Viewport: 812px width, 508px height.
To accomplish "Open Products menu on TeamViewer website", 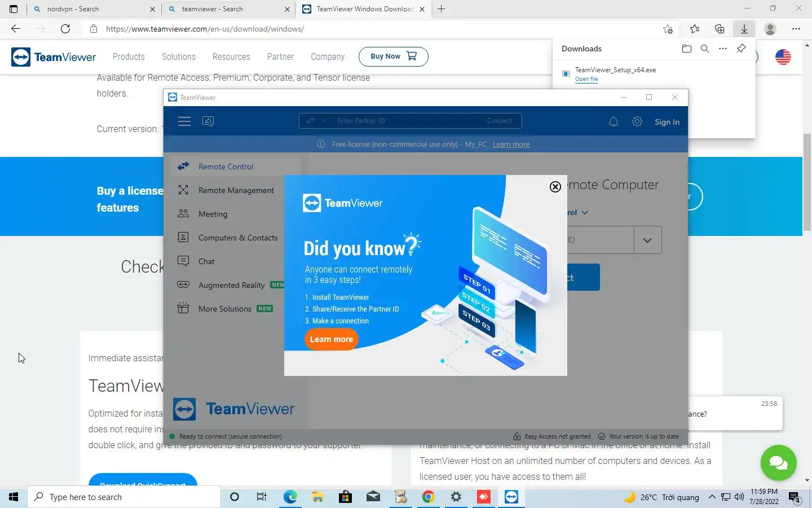I will click(129, 56).
